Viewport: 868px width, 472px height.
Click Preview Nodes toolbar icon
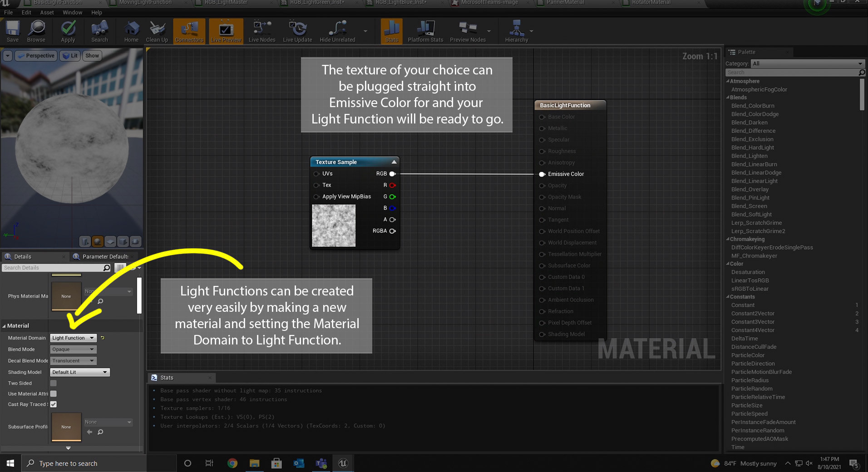point(468,31)
